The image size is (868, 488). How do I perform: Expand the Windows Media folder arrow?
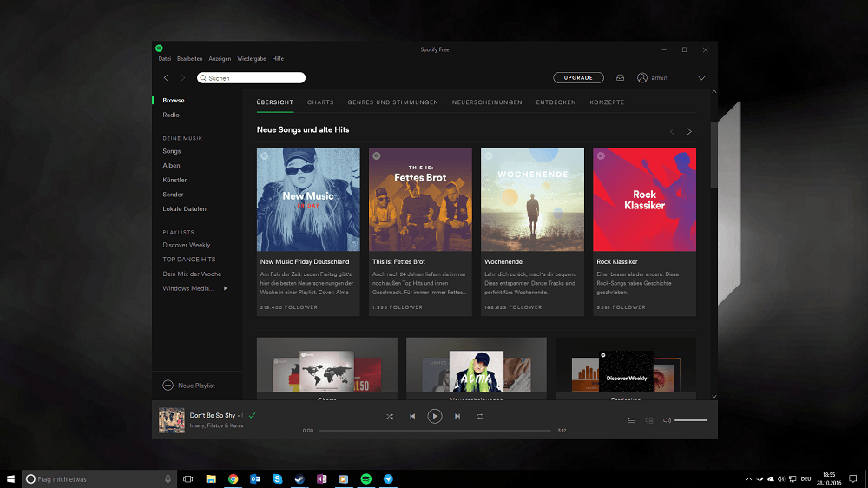[226, 288]
